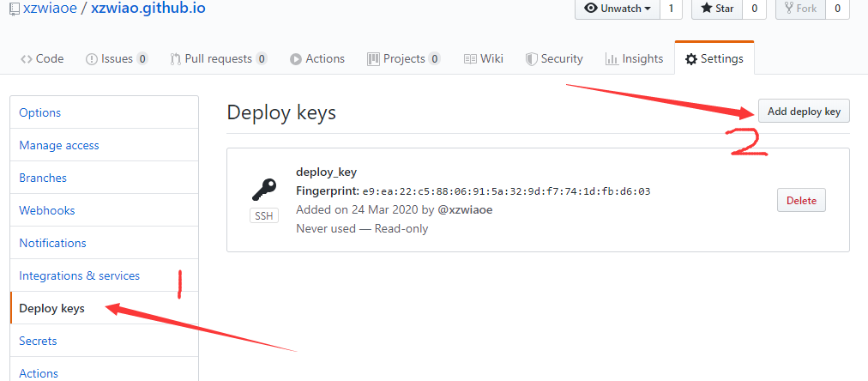Click the Insights bar graph icon
This screenshot has width=868, height=381.
pyautogui.click(x=612, y=59)
